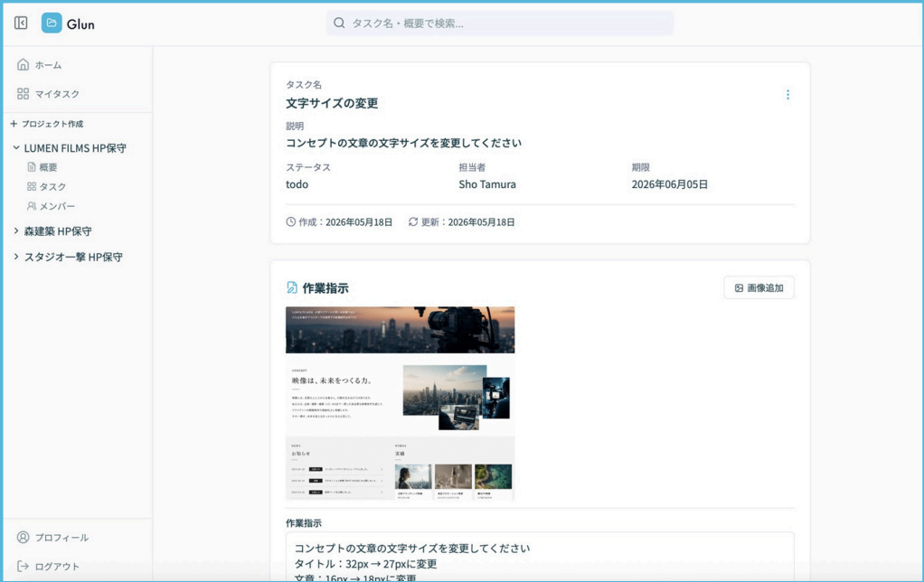Click the ステータス label

click(x=308, y=167)
